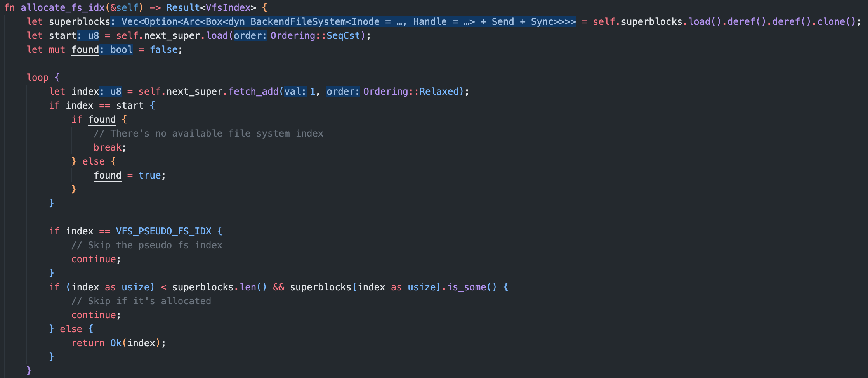Click the 'found: bool' declaration
This screenshot has width=868, height=378.
[x=102, y=50]
